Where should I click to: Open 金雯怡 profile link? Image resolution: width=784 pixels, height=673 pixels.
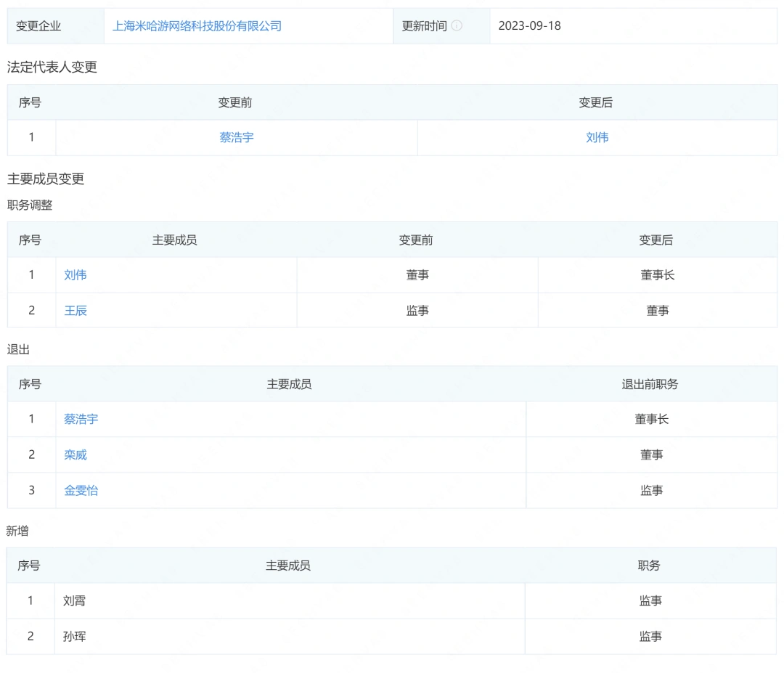[81, 491]
